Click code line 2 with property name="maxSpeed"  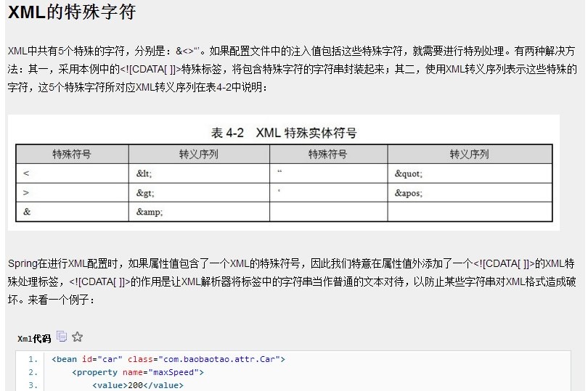point(138,372)
